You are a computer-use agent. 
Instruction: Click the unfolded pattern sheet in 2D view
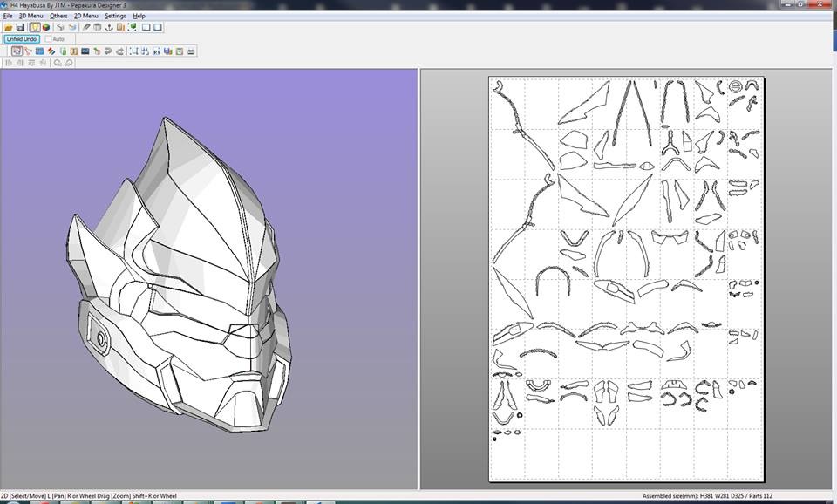[626, 279]
